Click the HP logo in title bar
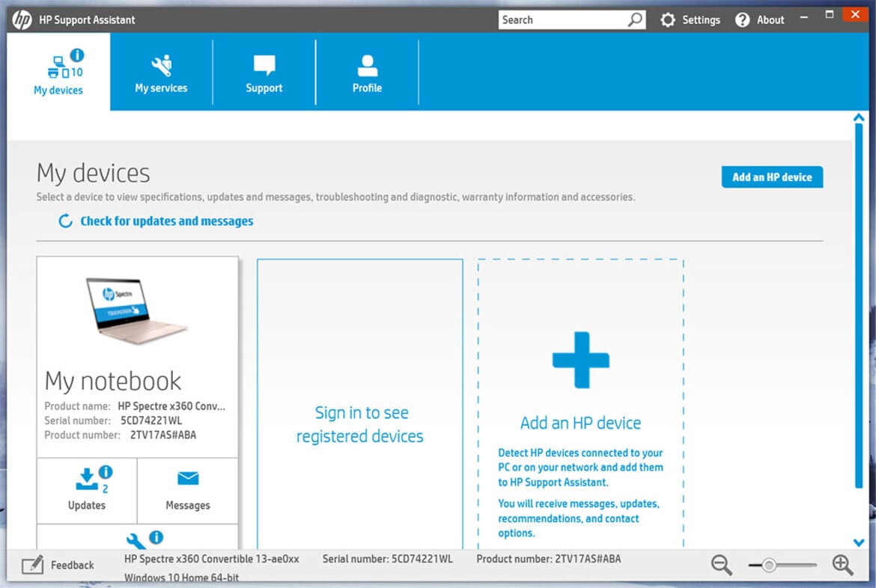 (x=22, y=20)
